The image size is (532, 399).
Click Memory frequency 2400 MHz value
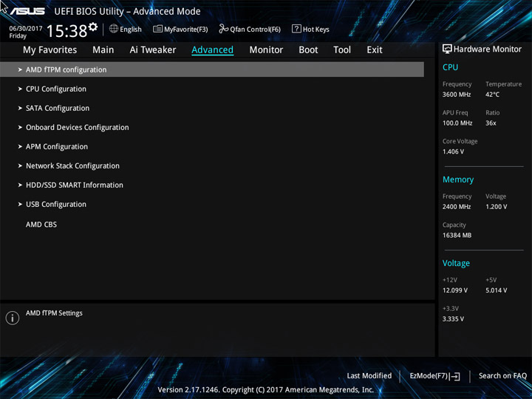point(457,206)
